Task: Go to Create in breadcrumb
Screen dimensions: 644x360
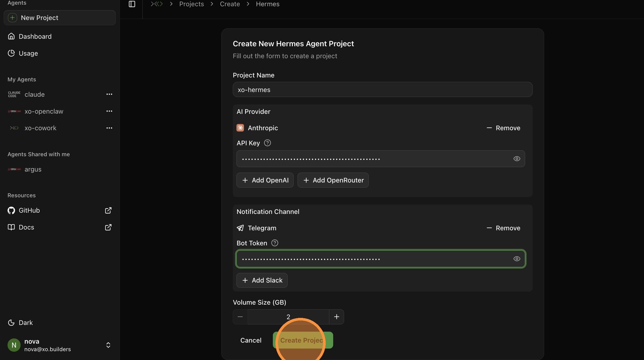Action: tap(230, 4)
